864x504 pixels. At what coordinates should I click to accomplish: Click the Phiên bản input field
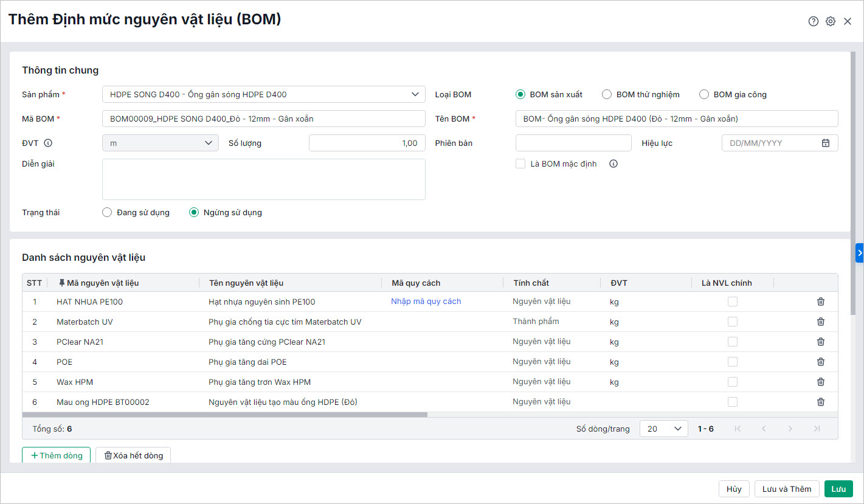[x=573, y=143]
